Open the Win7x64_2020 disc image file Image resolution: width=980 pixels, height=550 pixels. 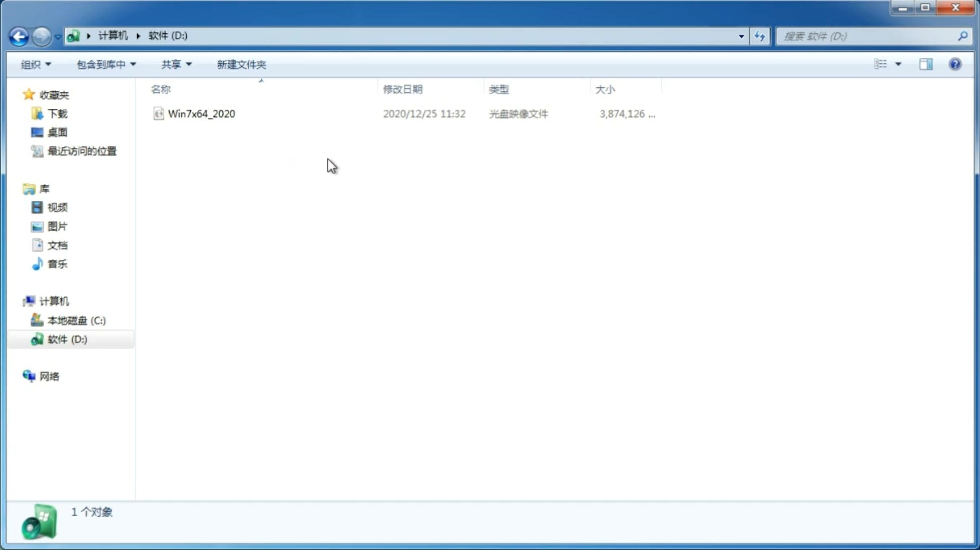tap(200, 114)
